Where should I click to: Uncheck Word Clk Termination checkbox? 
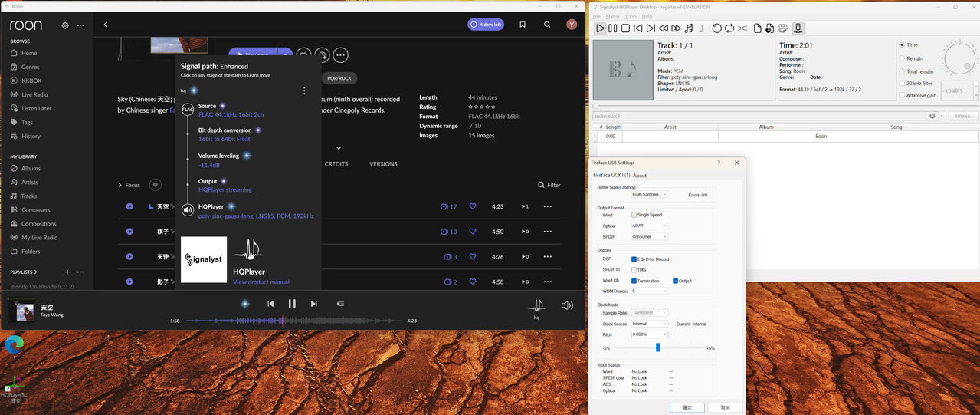634,281
